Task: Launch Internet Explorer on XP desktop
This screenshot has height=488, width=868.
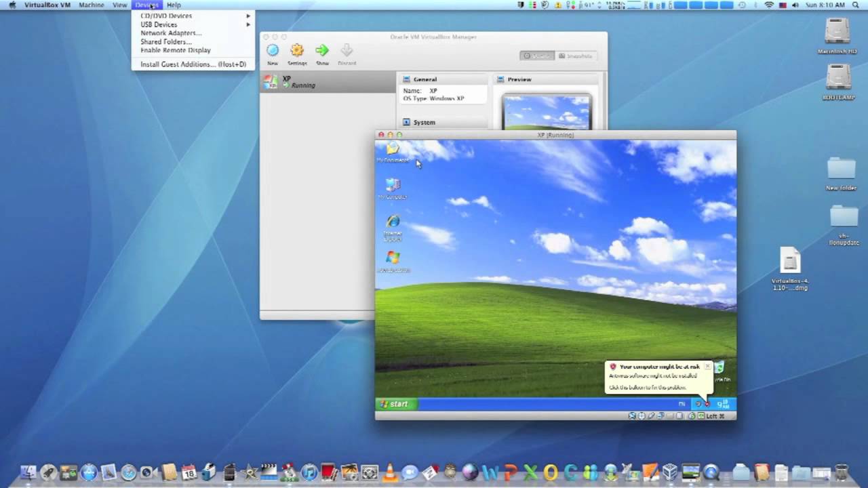Action: point(393,228)
